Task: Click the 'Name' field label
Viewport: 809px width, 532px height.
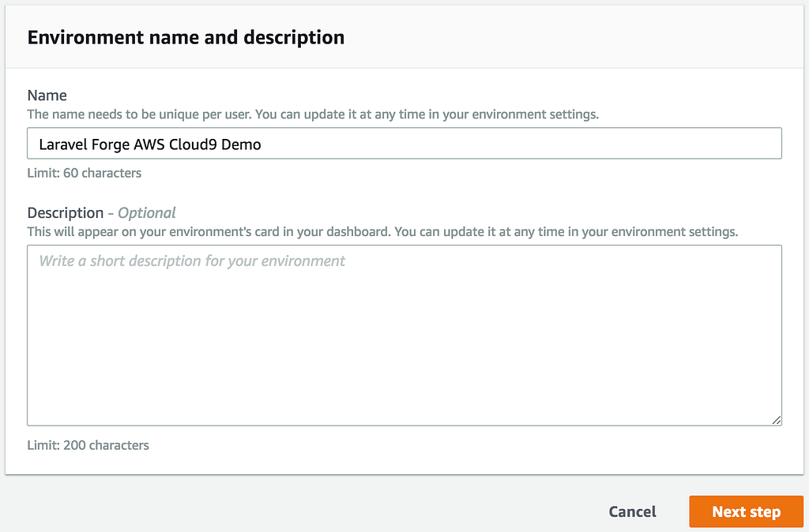Action: pos(47,95)
